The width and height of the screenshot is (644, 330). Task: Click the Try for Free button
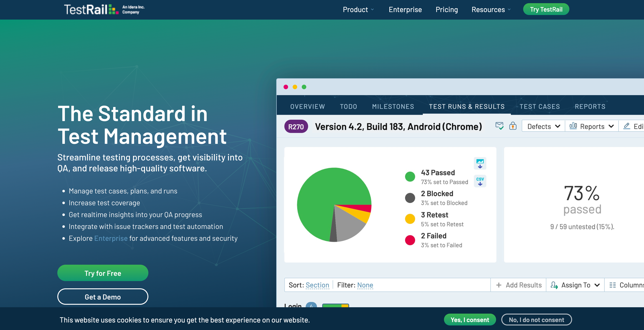[103, 273]
